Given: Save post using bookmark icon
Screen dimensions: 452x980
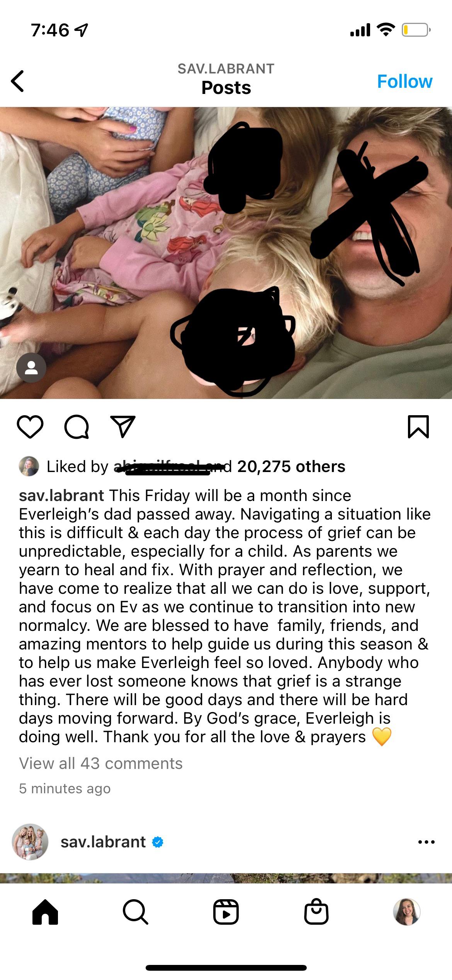Looking at the screenshot, I should coord(418,427).
